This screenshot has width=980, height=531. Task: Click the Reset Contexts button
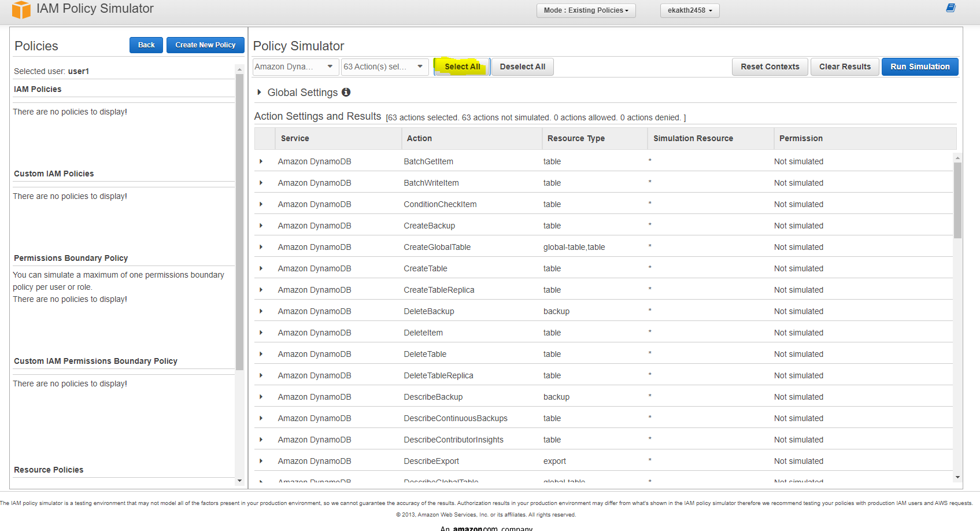pos(770,67)
